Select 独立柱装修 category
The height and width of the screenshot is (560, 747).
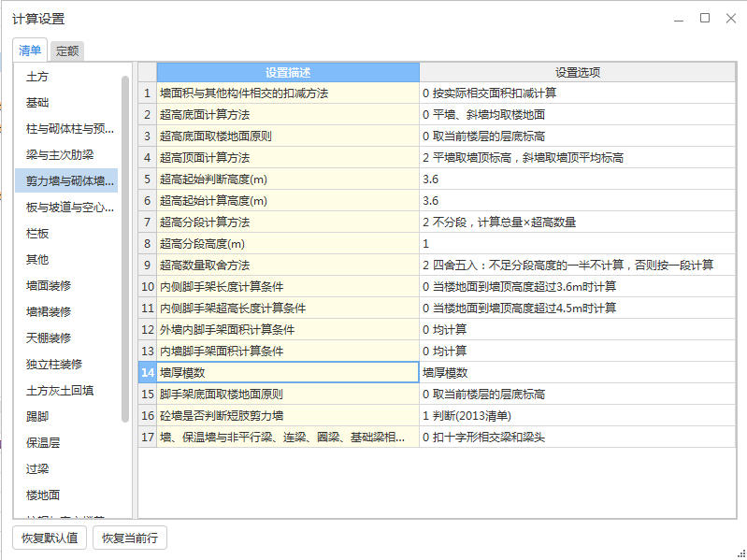tap(66, 365)
